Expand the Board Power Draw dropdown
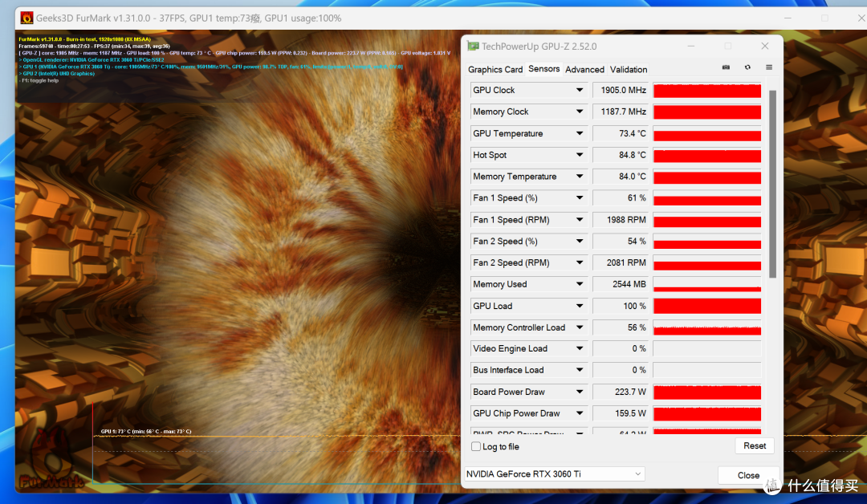 click(580, 392)
